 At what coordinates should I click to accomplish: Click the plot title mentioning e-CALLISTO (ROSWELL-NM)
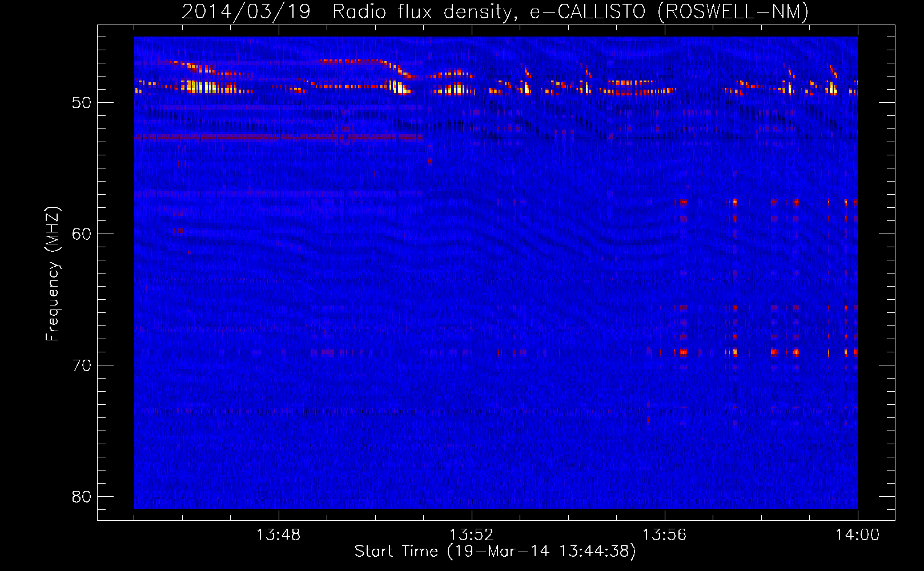click(x=495, y=11)
